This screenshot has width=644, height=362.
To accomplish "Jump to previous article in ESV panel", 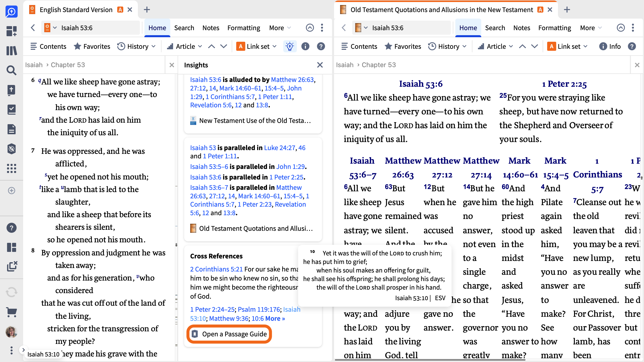I will pos(212,46).
